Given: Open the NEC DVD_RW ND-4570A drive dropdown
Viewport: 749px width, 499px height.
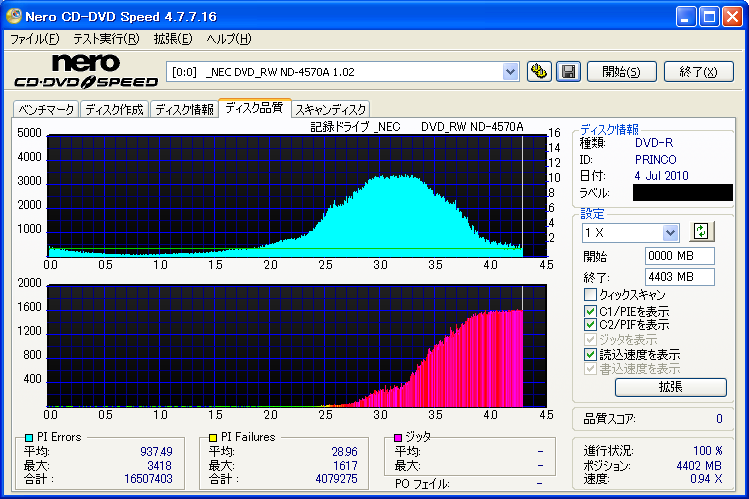Looking at the screenshot, I should tap(510, 72).
